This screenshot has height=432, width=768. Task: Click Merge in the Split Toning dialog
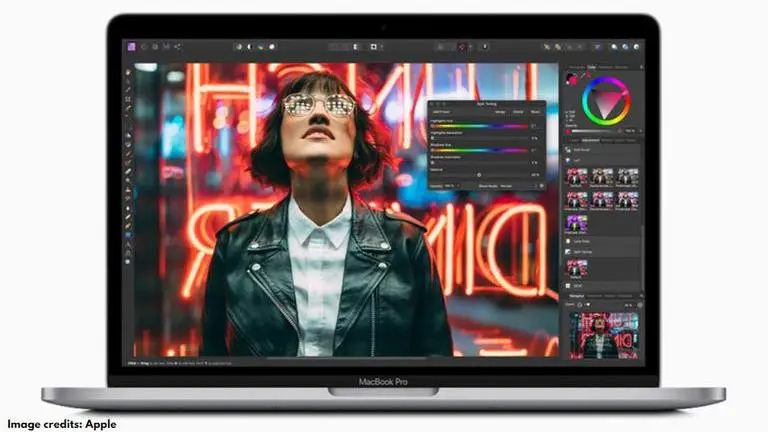coord(500,112)
